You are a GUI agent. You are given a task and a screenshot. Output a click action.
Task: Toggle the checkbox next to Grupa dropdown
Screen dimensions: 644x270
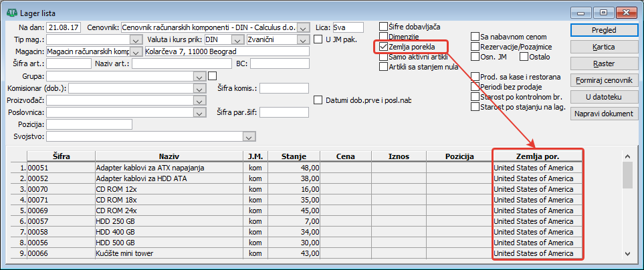tap(213, 76)
